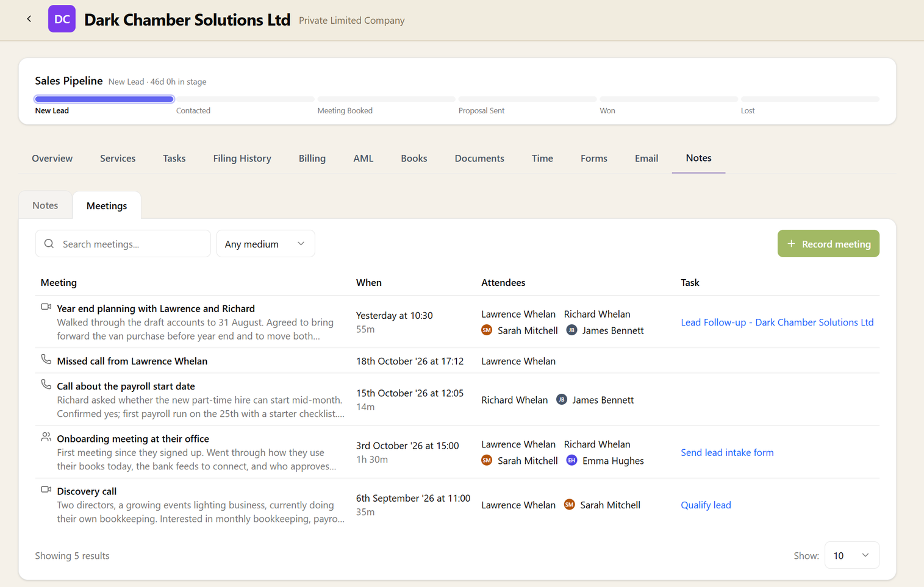Screen dimensions: 924x587
Task: Click Sarah Mitchell's avatar in the Discovery call row
Action: (569, 504)
